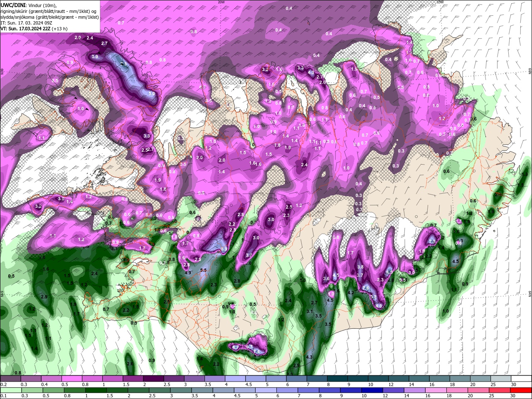The width and height of the screenshot is (532, 399).
Task: Click the title line 'UWC/DINI: Vindur (10m),'
Action: [29, 5]
